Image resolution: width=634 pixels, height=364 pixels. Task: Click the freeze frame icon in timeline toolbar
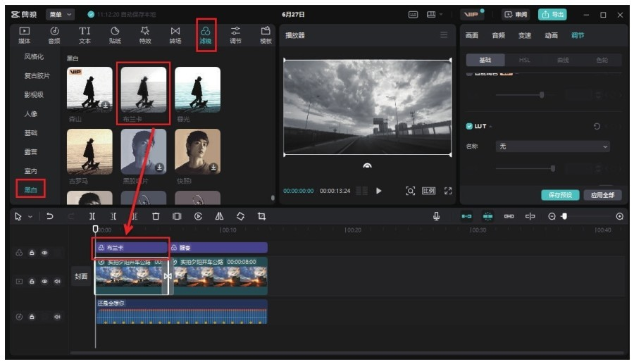[177, 216]
